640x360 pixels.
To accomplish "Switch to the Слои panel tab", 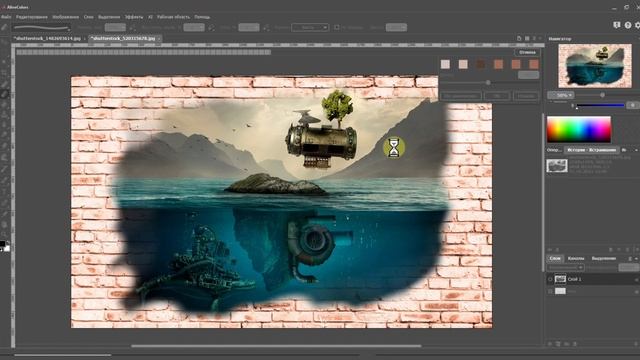I will 555,258.
